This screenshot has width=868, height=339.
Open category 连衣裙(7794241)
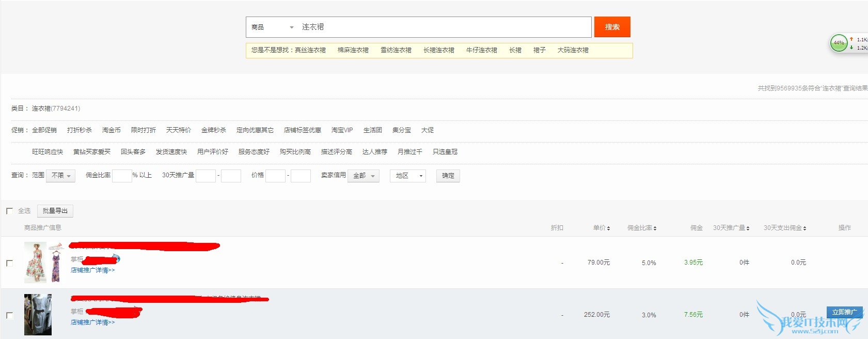[56, 109]
